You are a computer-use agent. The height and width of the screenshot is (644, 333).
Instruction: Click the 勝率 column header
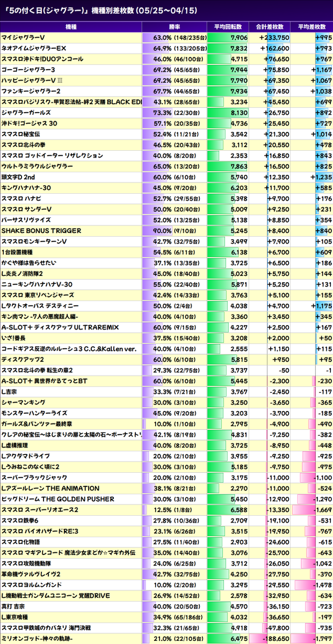tap(174, 26)
